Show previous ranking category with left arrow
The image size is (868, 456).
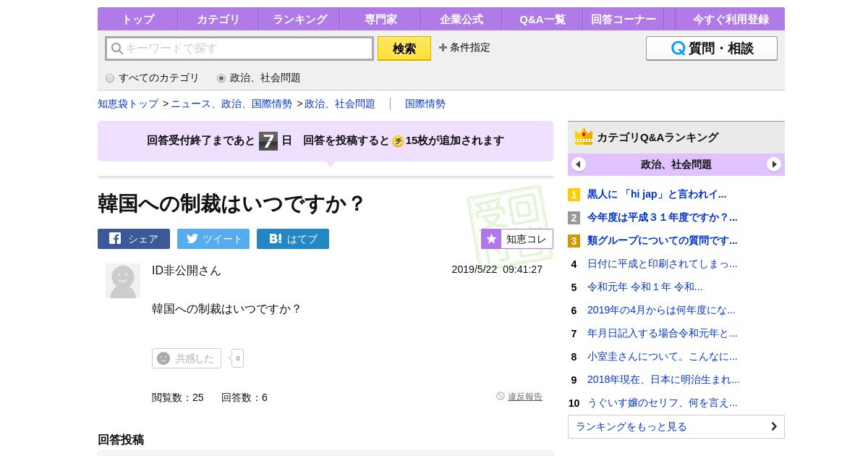click(579, 164)
